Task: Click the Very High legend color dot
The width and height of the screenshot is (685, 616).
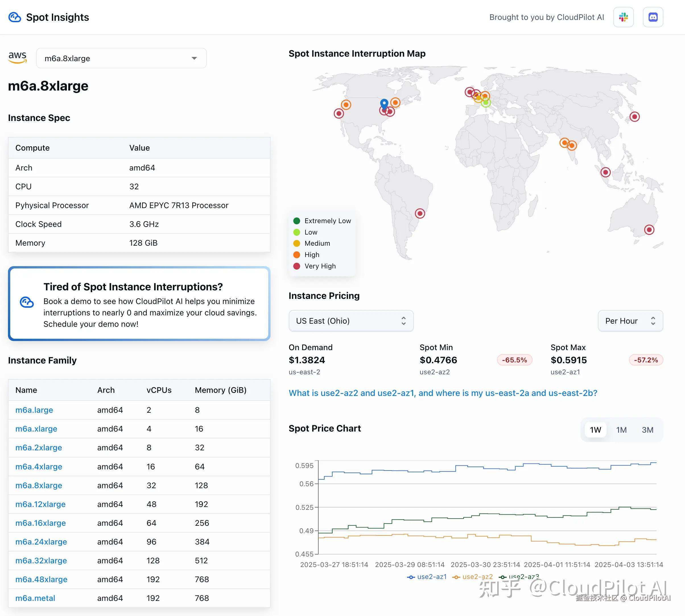Action: tap(297, 266)
